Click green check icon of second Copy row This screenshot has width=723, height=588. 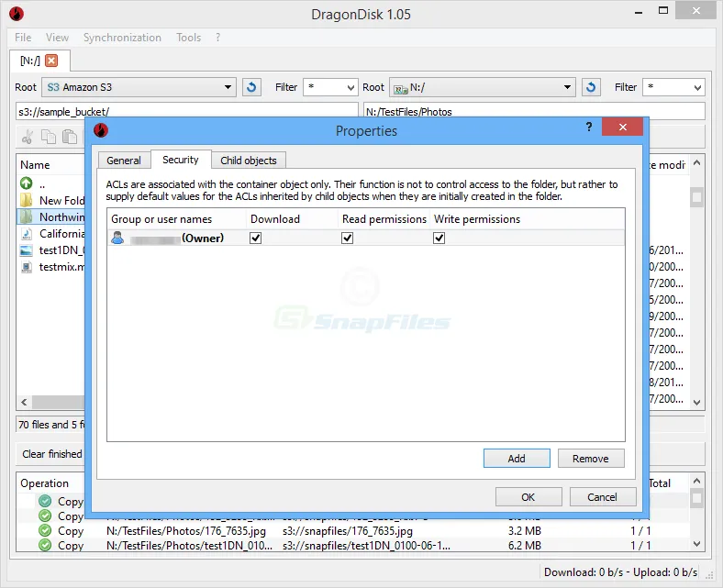point(45,516)
